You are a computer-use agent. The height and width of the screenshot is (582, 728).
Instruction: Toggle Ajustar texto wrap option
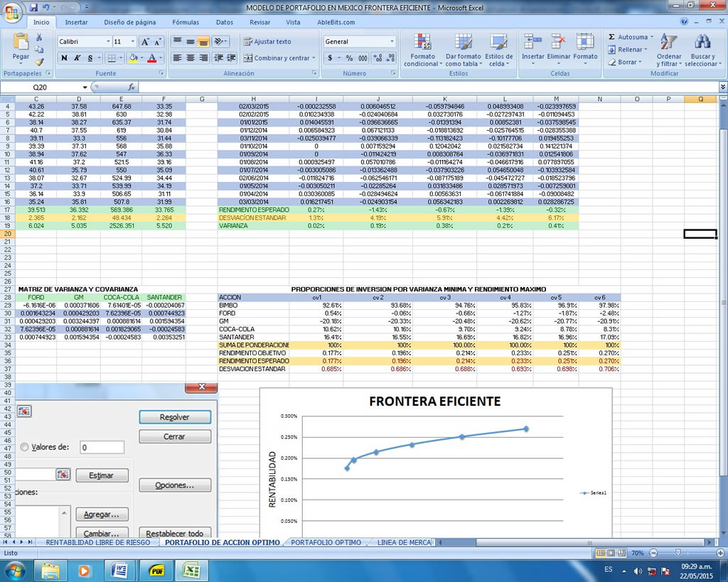pos(267,42)
